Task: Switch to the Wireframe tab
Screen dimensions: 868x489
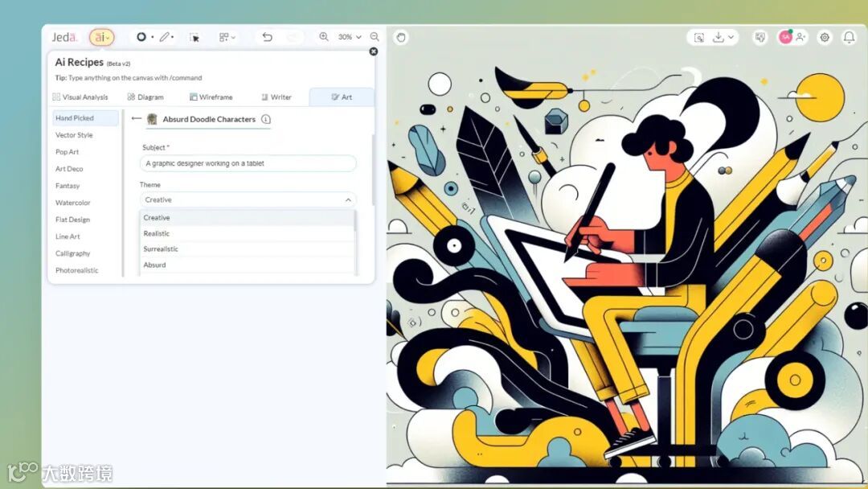Action: (x=211, y=97)
